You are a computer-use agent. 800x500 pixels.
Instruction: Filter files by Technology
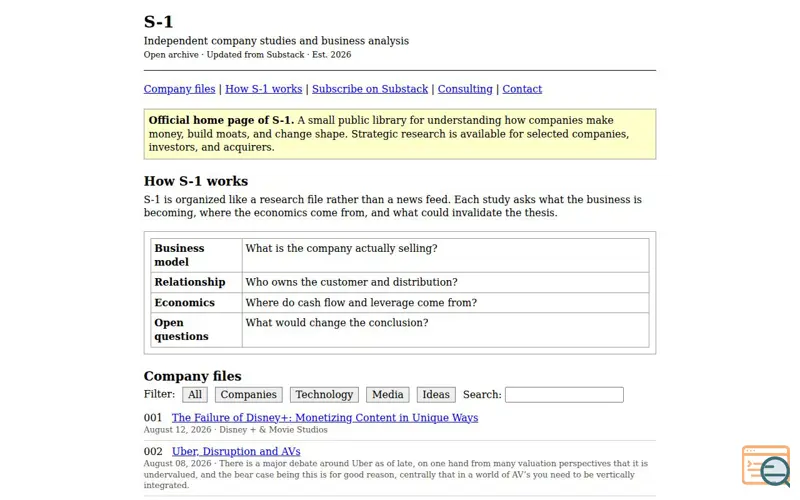[324, 394]
